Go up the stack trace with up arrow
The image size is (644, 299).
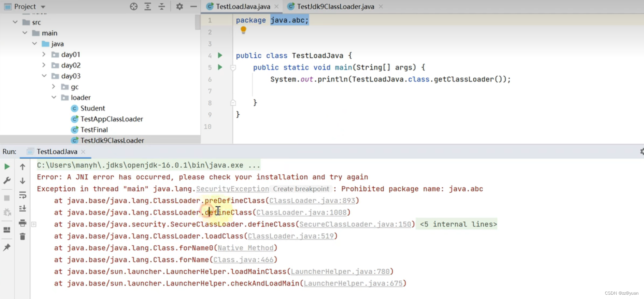(23, 167)
